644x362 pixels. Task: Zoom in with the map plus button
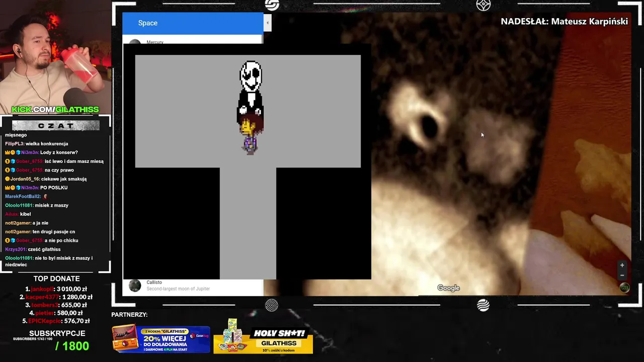[x=622, y=265]
